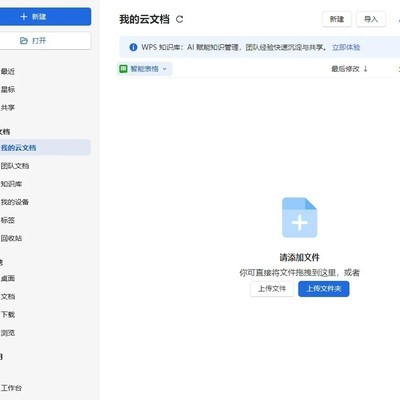Expand the 智能表格 filter dropdown
The image size is (400, 400).
coord(145,69)
